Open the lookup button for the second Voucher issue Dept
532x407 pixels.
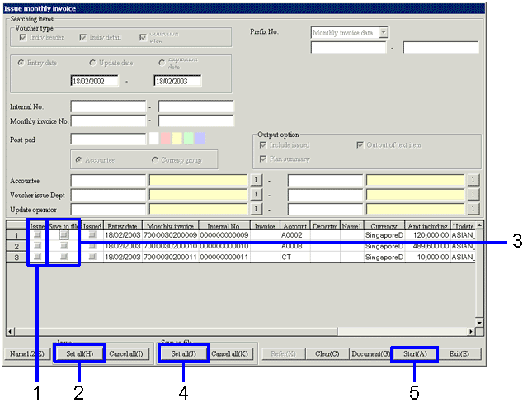473,195
